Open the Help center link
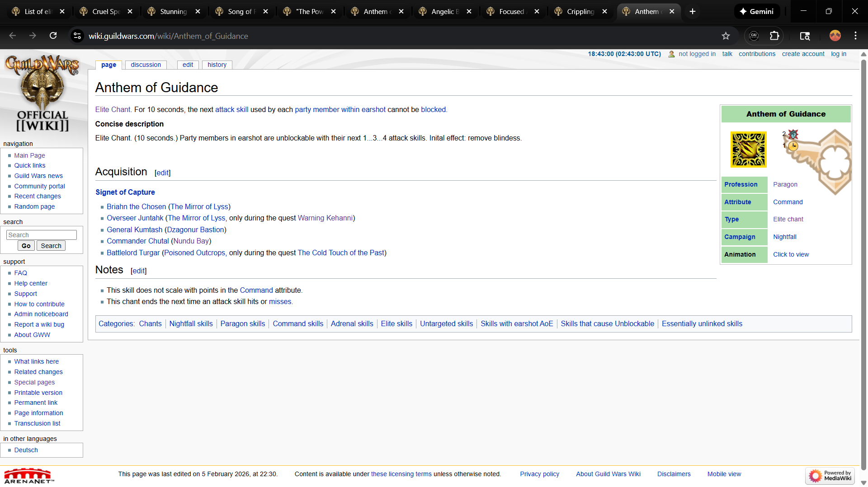The width and height of the screenshot is (868, 487). pos(31,283)
